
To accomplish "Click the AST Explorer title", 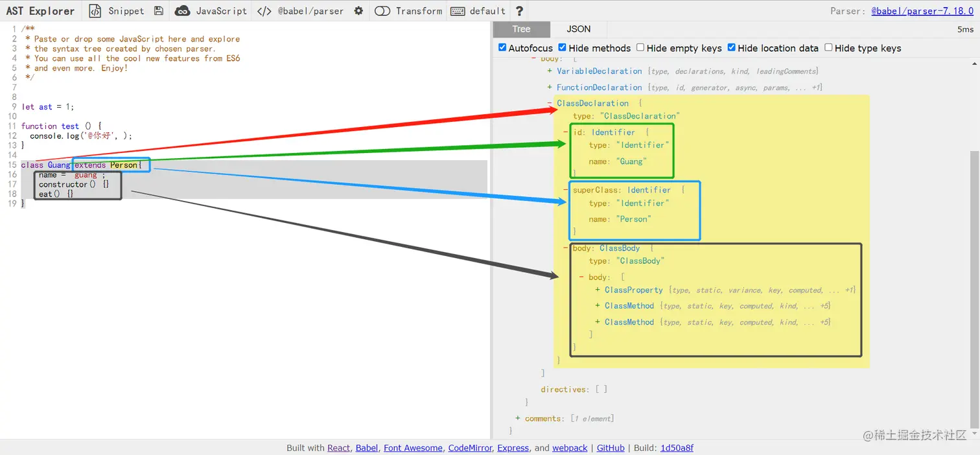I will pyautogui.click(x=40, y=11).
